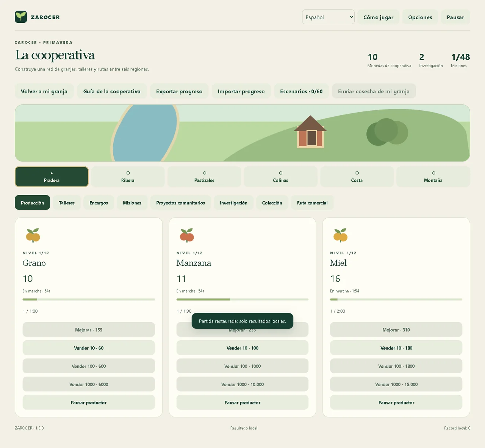The height and width of the screenshot is (448, 485).
Task: Select the Pradera region
Action: coord(52,177)
